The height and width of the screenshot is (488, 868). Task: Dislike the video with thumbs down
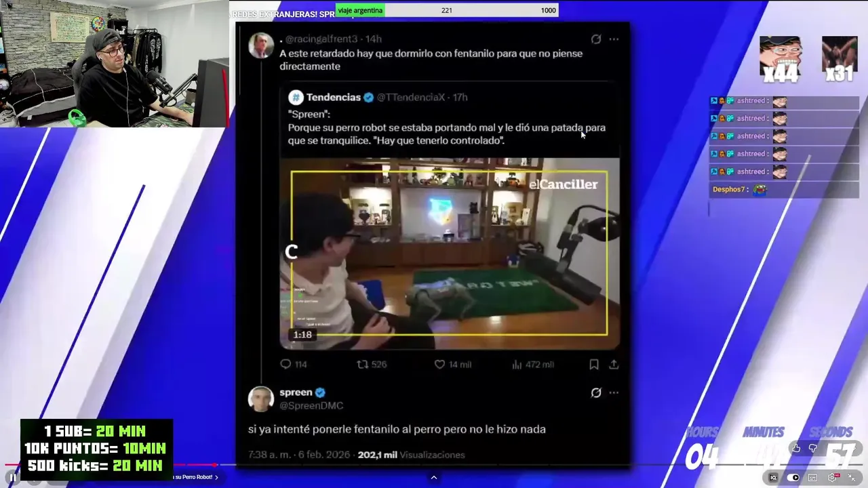coord(812,448)
